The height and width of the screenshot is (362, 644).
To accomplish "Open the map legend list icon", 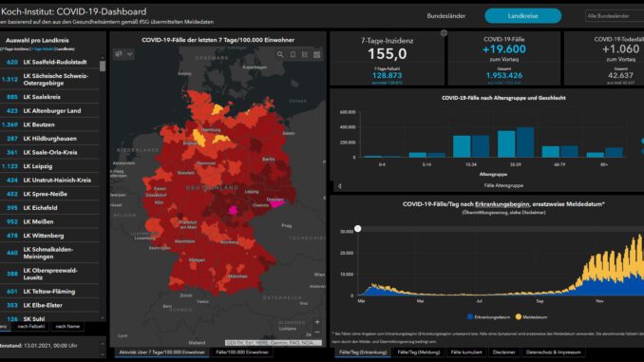I will (x=305, y=54).
